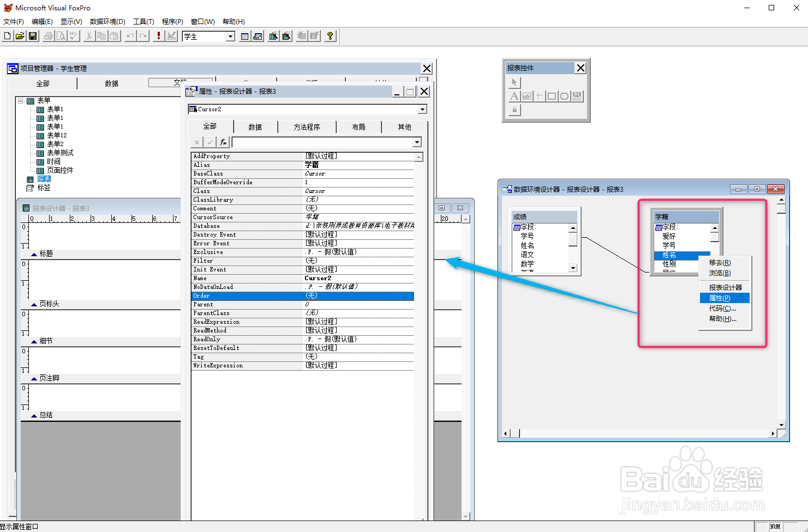Toggle the Button Lock padlock control

point(514,110)
